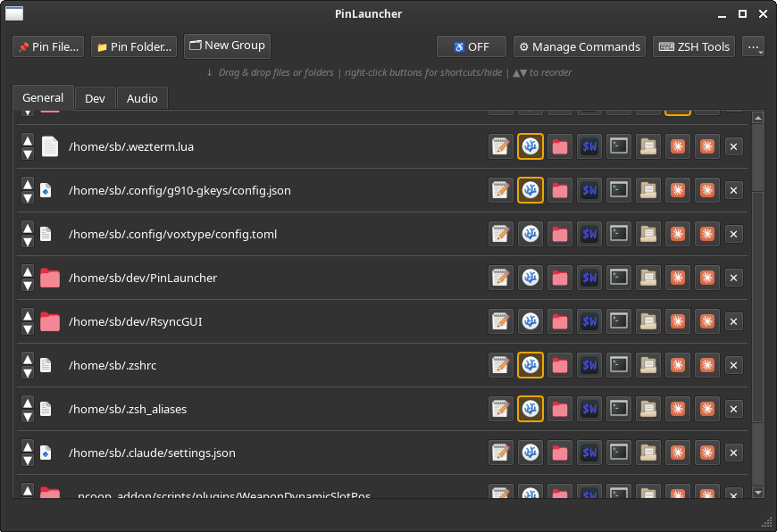
Task: Click the orange Claude icon beside .zshrc's remove X
Action: coord(707,365)
